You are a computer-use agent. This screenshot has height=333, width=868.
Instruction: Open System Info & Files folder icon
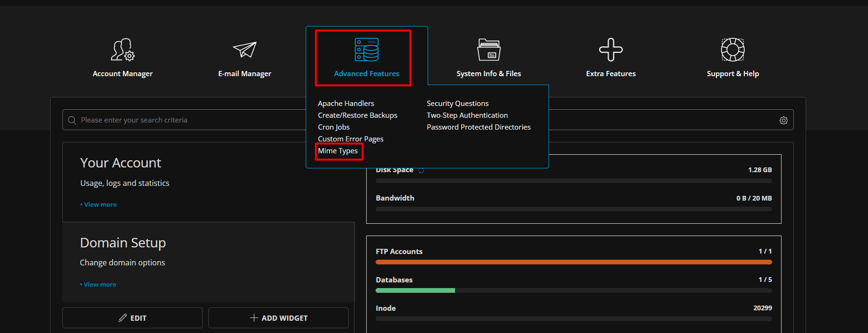coord(489,50)
